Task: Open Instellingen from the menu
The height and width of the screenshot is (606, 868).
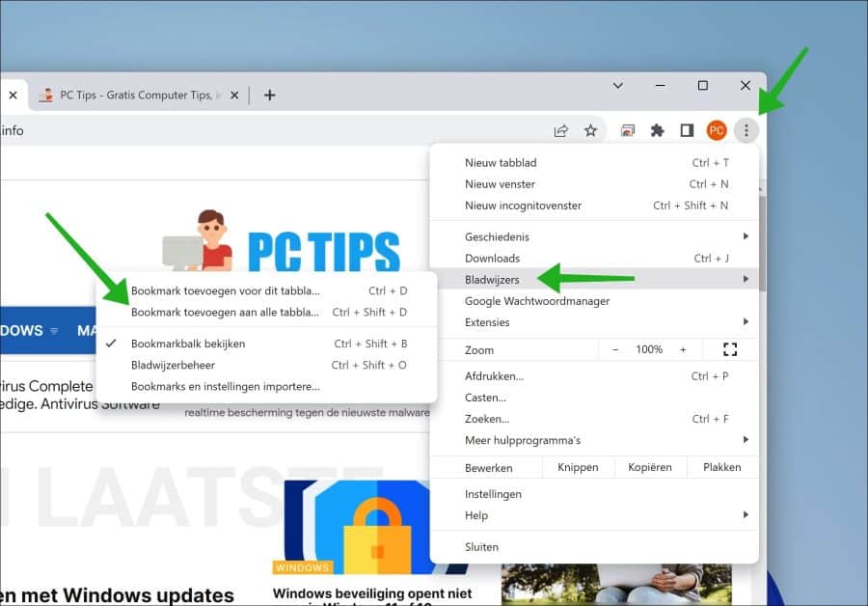Action: (x=594, y=494)
